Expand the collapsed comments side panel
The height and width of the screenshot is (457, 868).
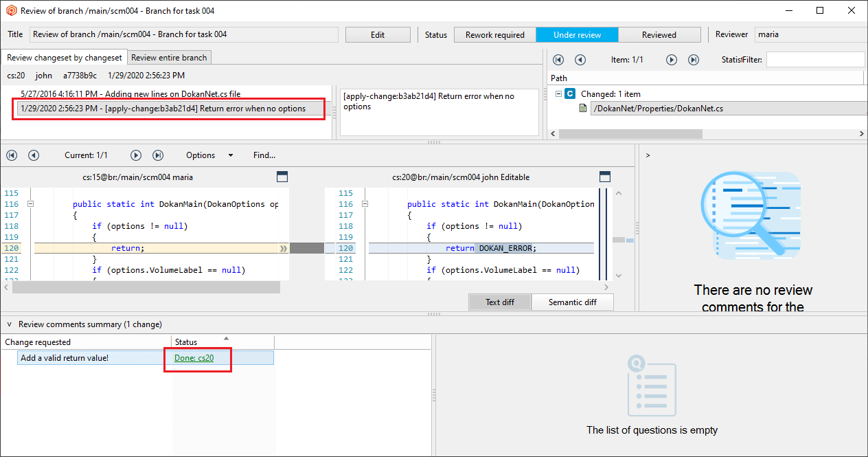648,155
